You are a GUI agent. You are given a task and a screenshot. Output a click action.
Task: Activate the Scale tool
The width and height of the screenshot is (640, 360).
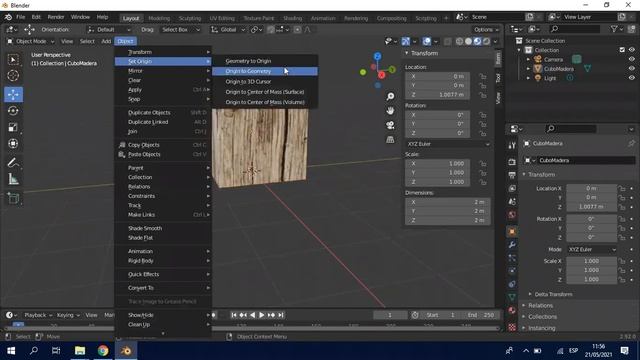coord(13,127)
